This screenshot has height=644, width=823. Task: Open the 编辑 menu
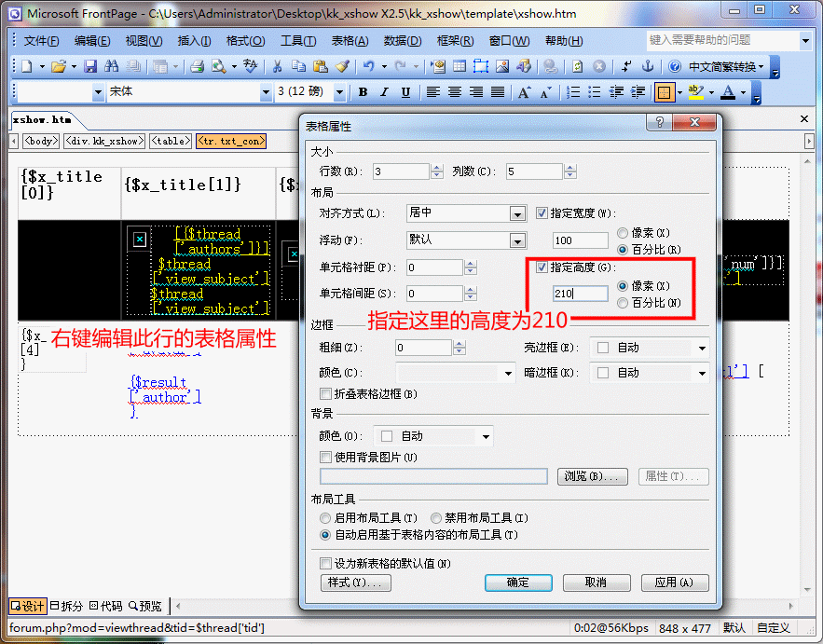(92, 41)
